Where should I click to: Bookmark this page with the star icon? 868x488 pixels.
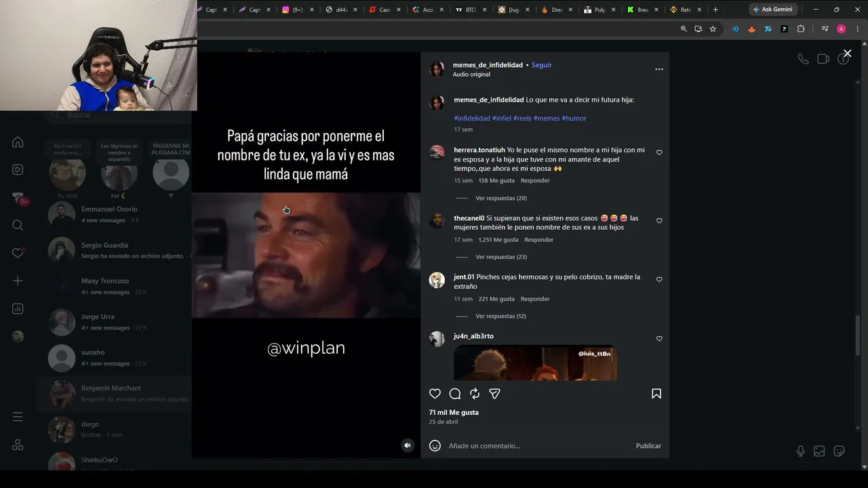[713, 29]
